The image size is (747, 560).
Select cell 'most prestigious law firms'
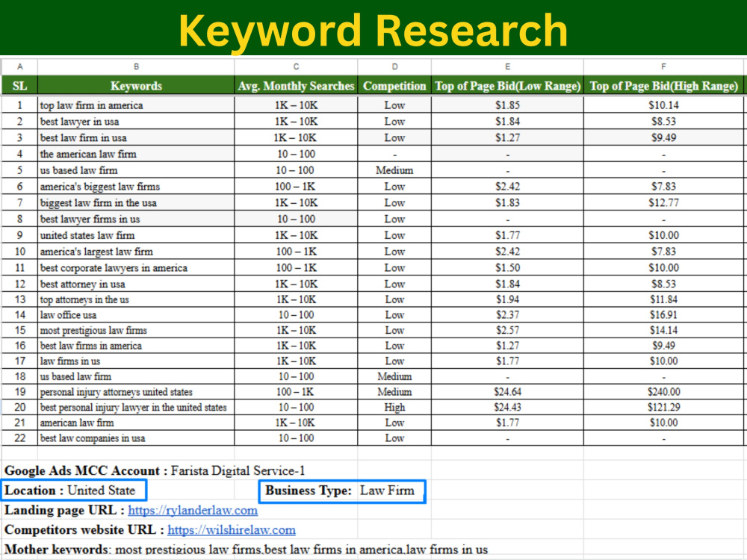[136, 330]
